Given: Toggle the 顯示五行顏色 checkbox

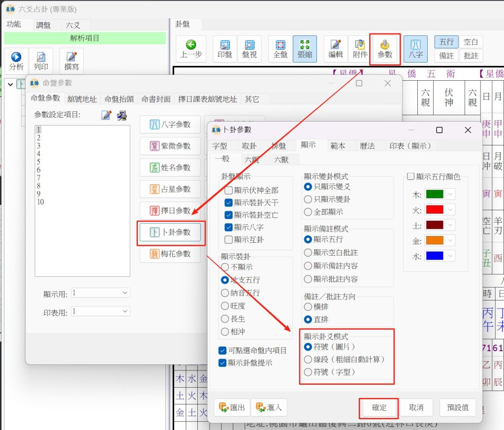Looking at the screenshot, I should point(411,177).
